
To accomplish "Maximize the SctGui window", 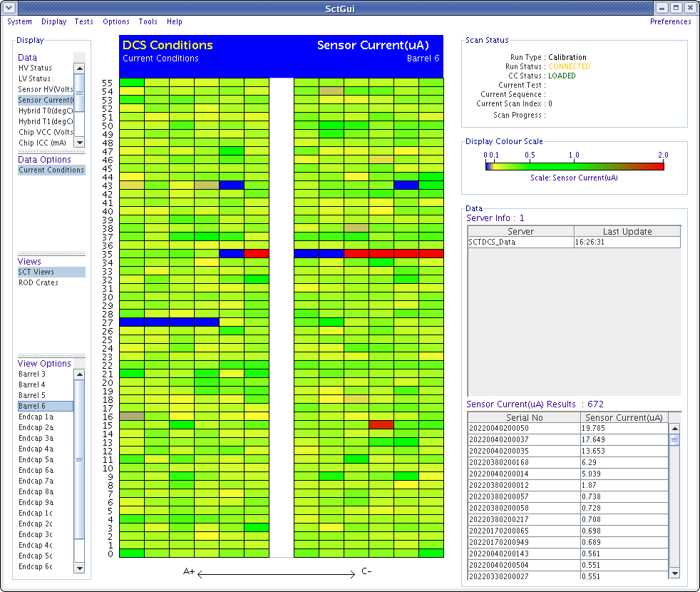I will [x=676, y=8].
